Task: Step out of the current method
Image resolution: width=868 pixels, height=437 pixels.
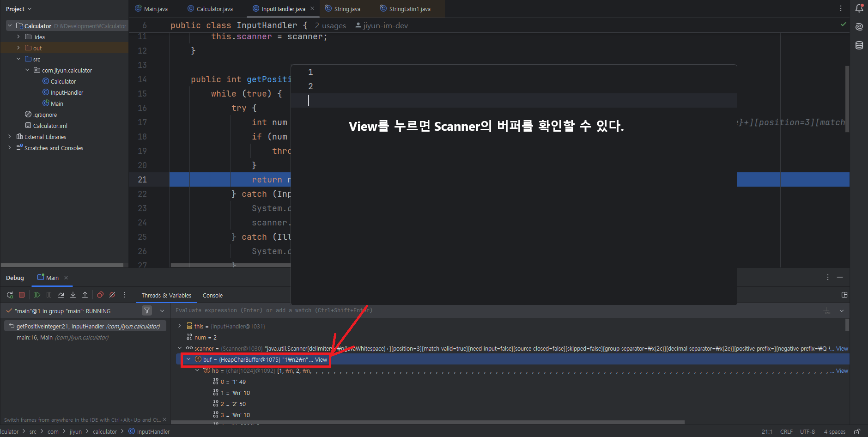Action: (85, 295)
